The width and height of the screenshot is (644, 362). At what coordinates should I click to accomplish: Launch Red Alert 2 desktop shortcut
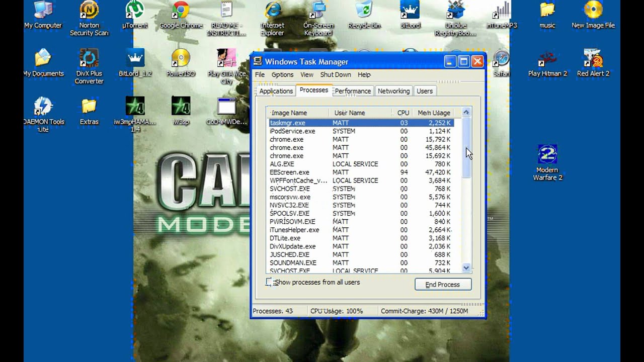[x=593, y=63]
